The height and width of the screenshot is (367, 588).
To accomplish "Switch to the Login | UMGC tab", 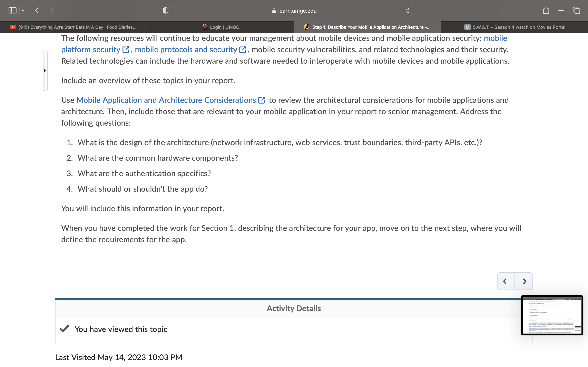I will tap(220, 27).
